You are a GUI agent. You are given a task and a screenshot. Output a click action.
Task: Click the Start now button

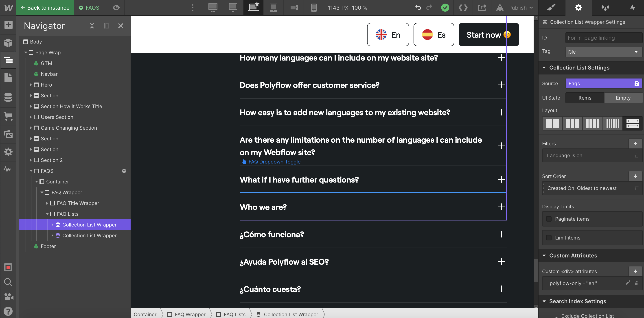coord(488,35)
